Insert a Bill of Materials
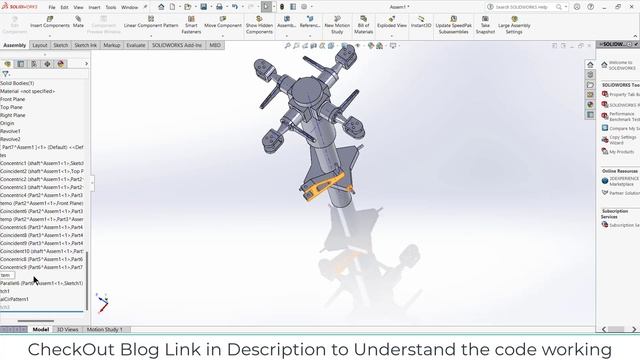 click(363, 25)
